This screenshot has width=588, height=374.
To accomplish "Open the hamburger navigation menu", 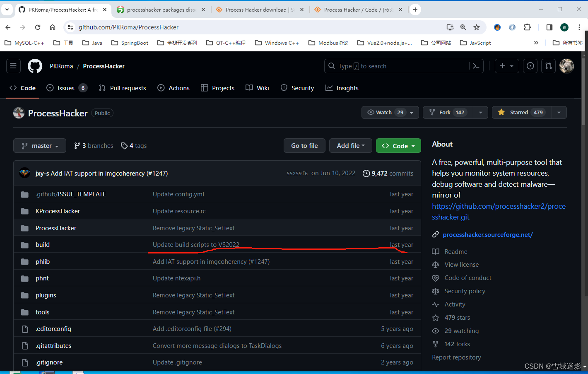I will tap(13, 66).
